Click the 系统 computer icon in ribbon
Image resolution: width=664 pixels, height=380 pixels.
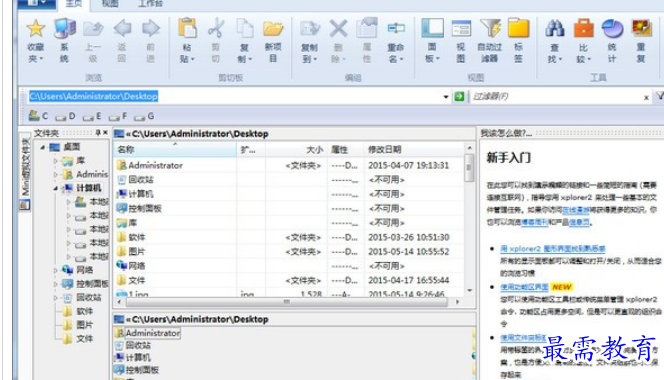(64, 29)
